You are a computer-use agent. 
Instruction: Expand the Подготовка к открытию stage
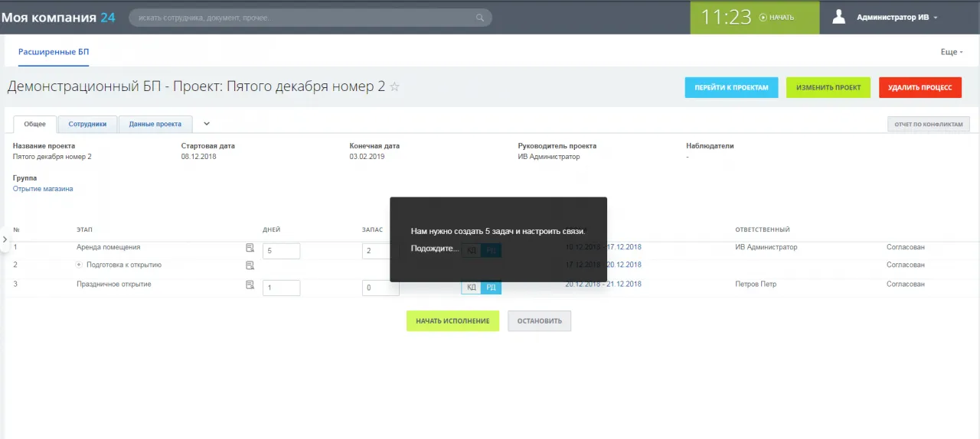[x=79, y=265]
